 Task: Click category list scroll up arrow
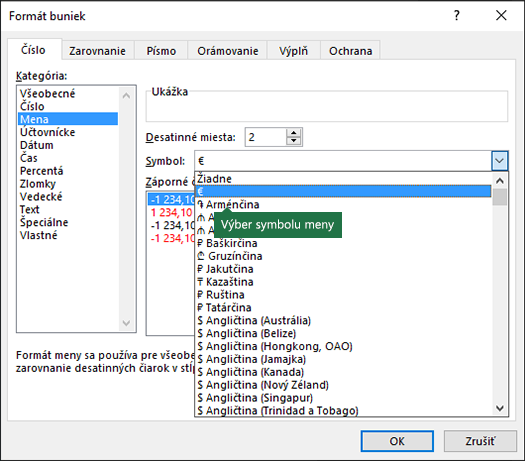tap(126, 96)
